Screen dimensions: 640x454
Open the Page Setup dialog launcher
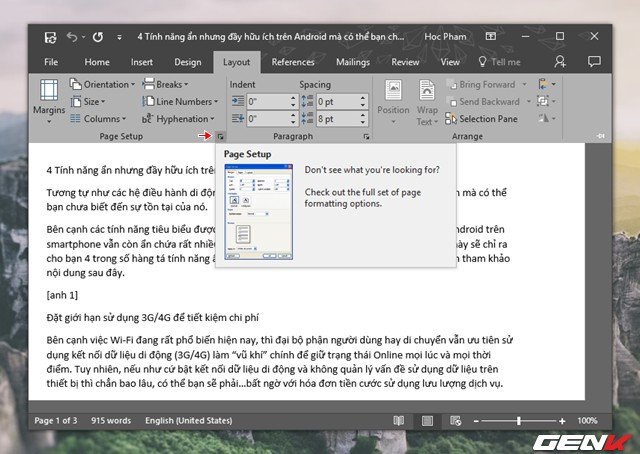click(220, 136)
